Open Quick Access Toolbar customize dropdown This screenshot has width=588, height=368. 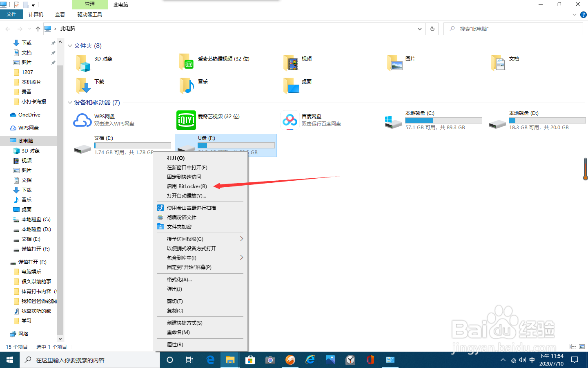(33, 5)
